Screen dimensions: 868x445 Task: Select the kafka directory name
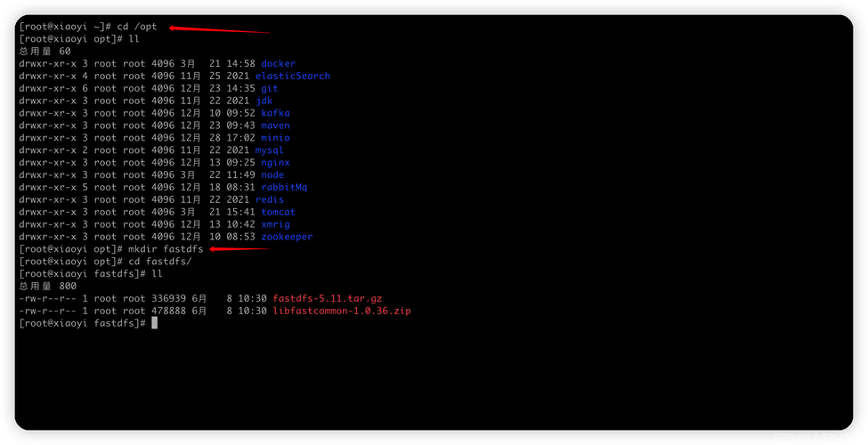[x=275, y=113]
